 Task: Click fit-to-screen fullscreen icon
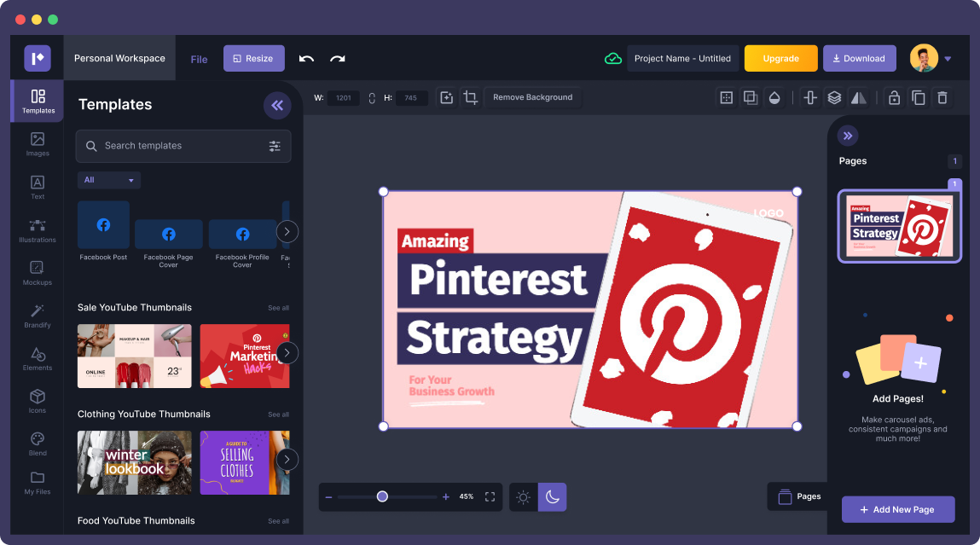(x=490, y=497)
